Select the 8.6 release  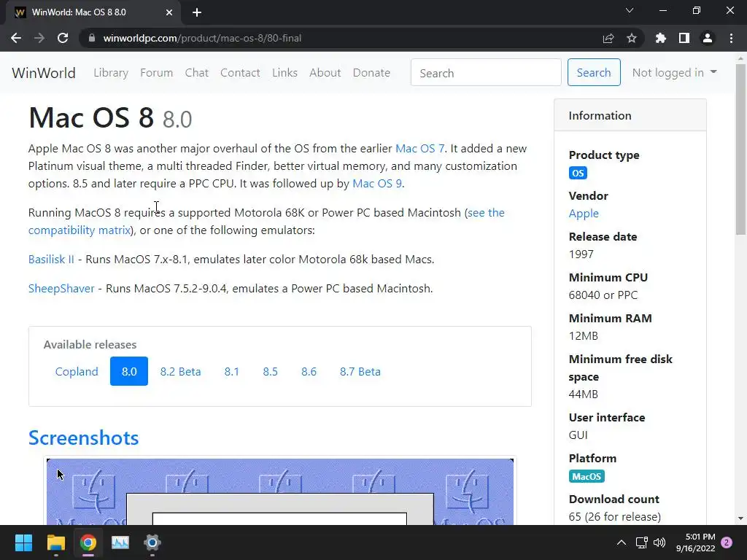pos(309,371)
